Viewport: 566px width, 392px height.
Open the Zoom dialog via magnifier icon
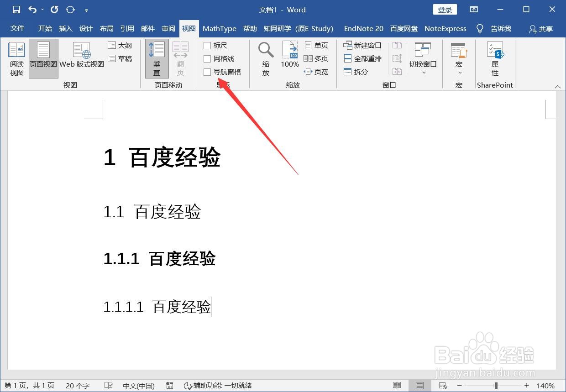point(265,56)
